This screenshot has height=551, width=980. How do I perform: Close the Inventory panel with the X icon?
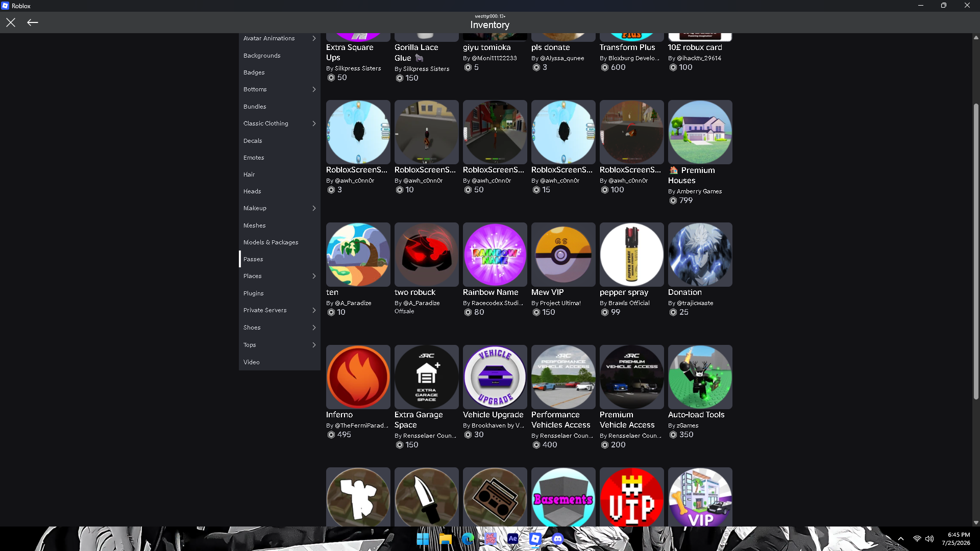click(11, 22)
